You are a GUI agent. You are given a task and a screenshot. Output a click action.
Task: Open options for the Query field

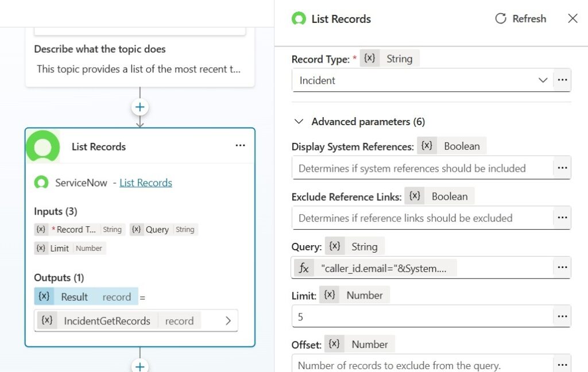[562, 268]
